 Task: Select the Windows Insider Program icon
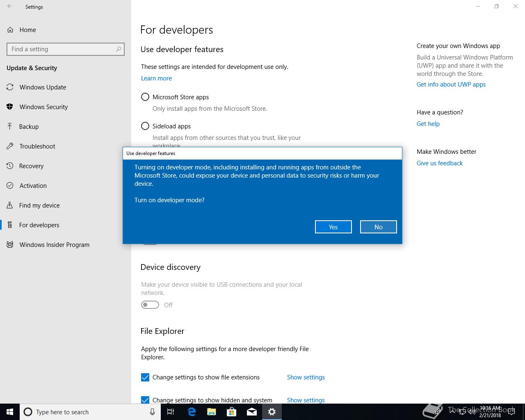pyautogui.click(x=10, y=244)
